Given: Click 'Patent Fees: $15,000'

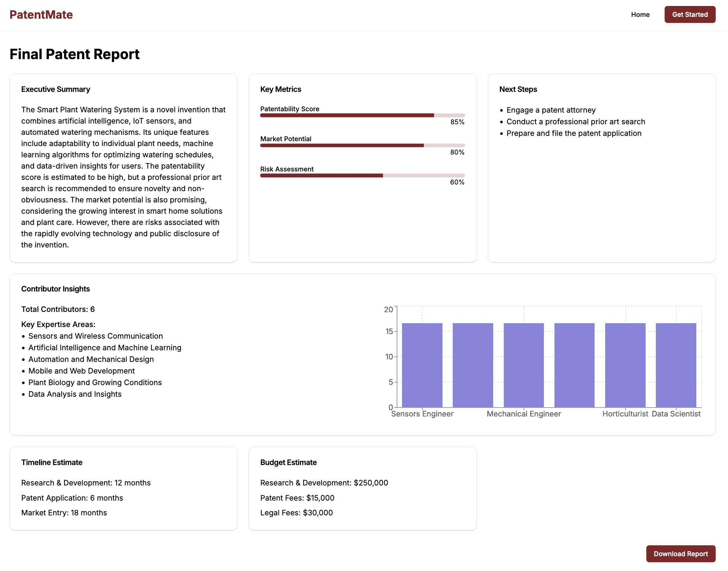Looking at the screenshot, I should tap(297, 498).
